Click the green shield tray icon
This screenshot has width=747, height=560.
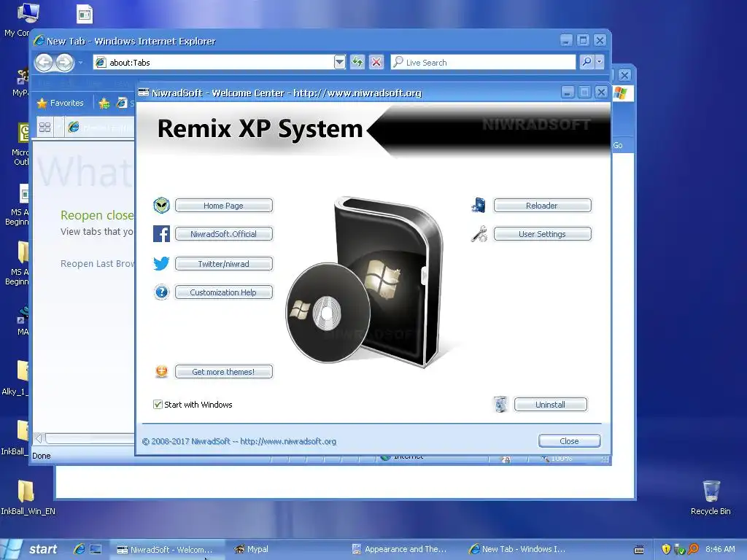point(679,549)
